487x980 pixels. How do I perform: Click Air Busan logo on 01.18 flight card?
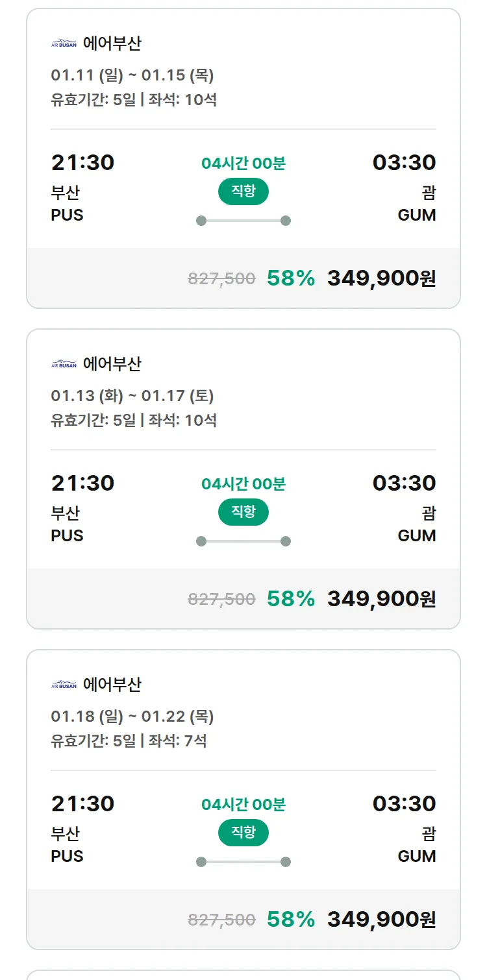point(64,685)
